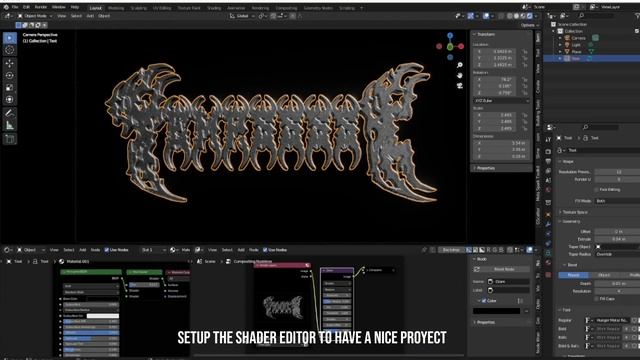Toggle viewport overlays icon

pyautogui.click(x=486, y=16)
